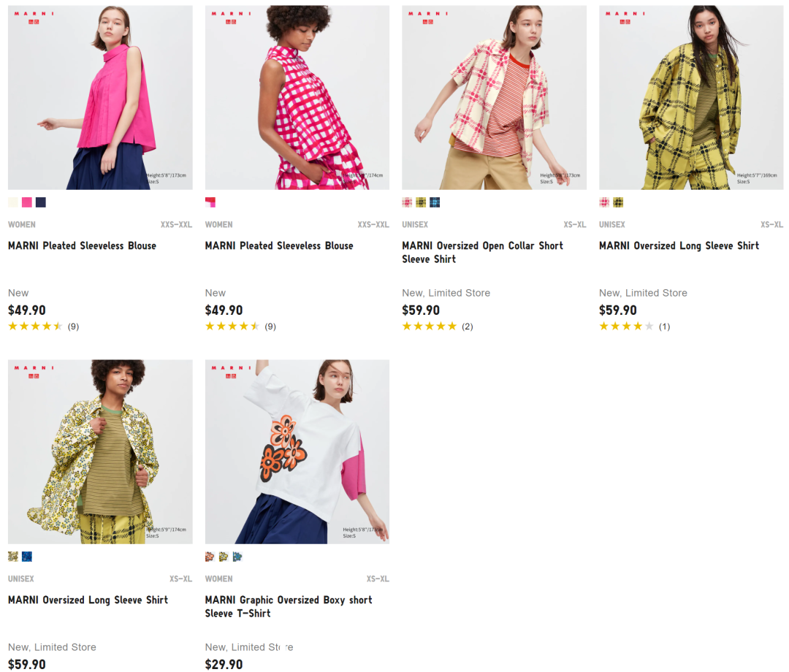Select pink plaid swatch under yellow Long Sleeve Shirt
Screen dimensions: 789x672
pos(604,202)
